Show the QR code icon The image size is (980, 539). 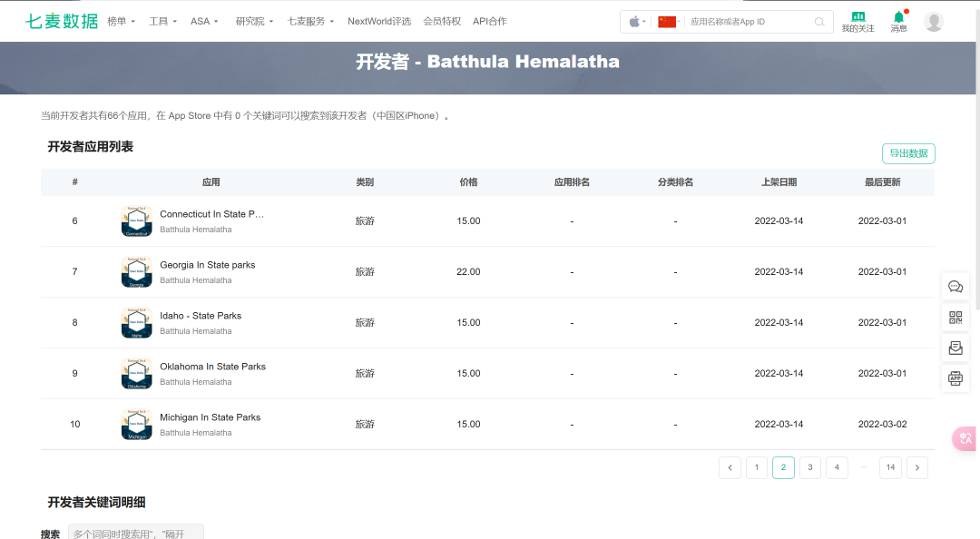click(x=955, y=318)
